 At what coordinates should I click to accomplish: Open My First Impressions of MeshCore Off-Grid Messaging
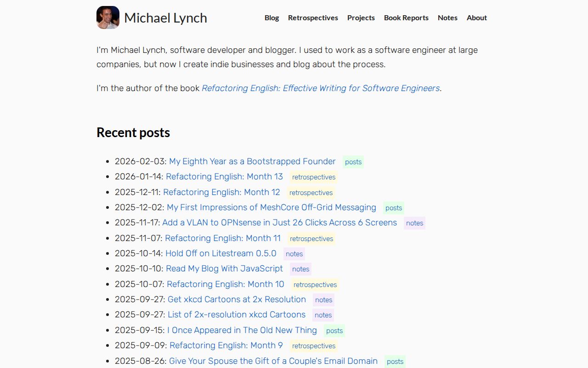coord(271,207)
